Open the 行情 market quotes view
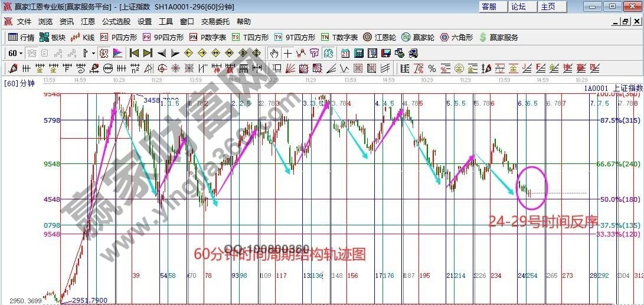The width and height of the screenshot is (644, 305). (21, 37)
